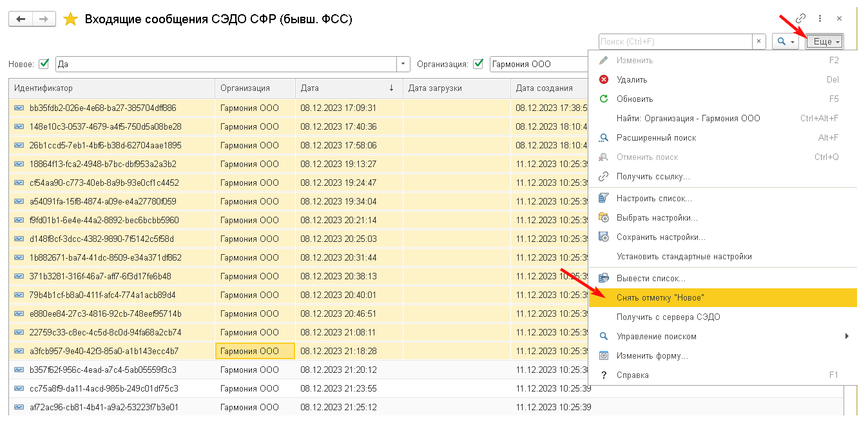
Task: Copy link using the chain icon
Action: pyautogui.click(x=801, y=19)
